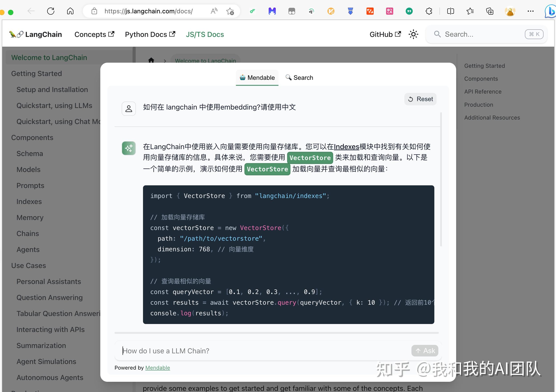Expand Getting Started in sidebar
The height and width of the screenshot is (392, 556).
click(x=36, y=74)
